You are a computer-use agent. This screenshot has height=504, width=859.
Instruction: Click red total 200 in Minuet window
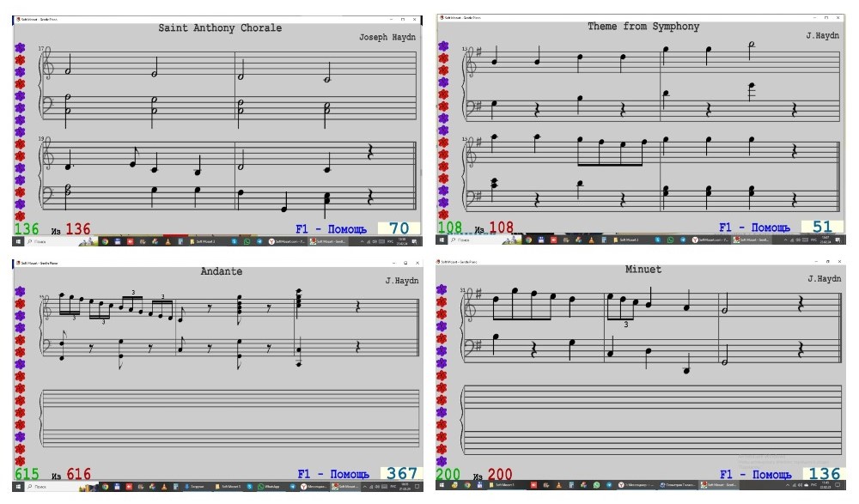(500, 475)
